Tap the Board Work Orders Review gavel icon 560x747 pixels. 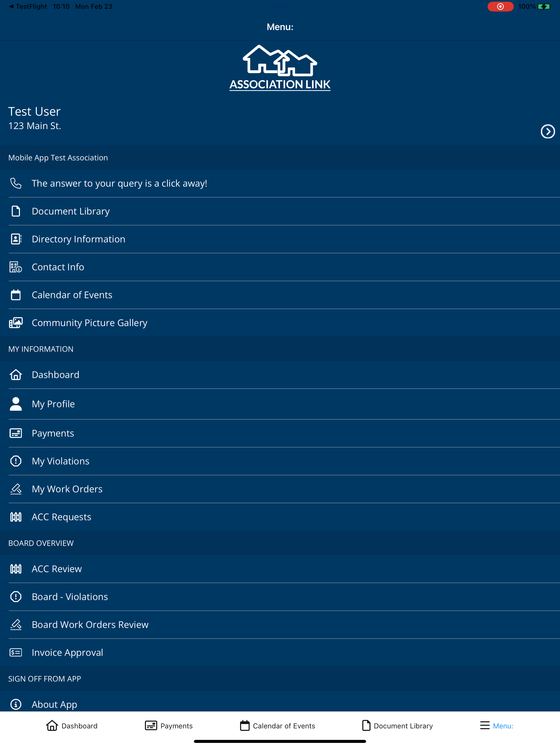tap(16, 625)
